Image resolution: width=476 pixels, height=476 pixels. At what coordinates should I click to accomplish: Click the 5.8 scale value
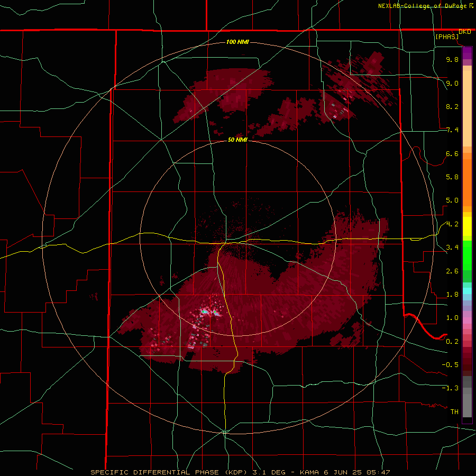tap(452, 177)
